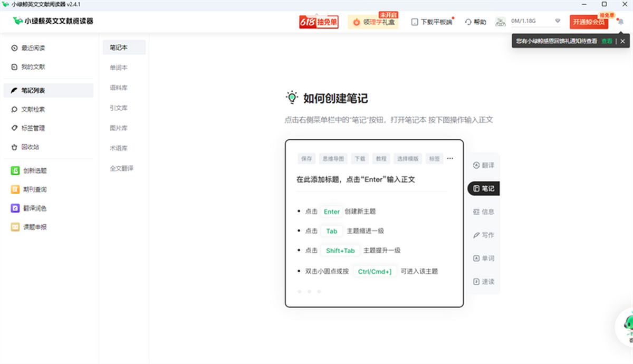Launch the 创新选题 tool
This screenshot has height=364, width=633.
(34, 170)
